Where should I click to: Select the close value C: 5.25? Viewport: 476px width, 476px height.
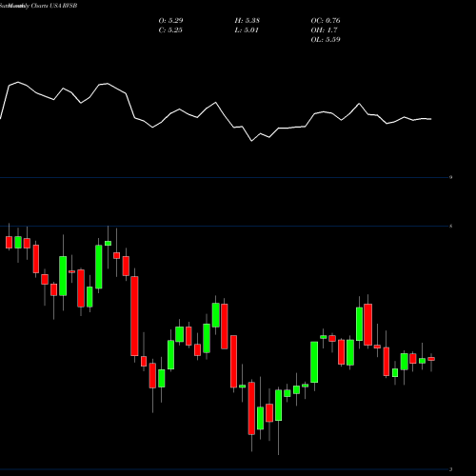tap(170, 30)
